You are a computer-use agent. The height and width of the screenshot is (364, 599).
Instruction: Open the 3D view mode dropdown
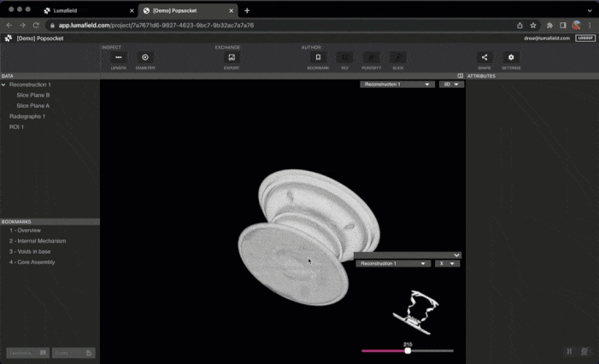coord(451,84)
